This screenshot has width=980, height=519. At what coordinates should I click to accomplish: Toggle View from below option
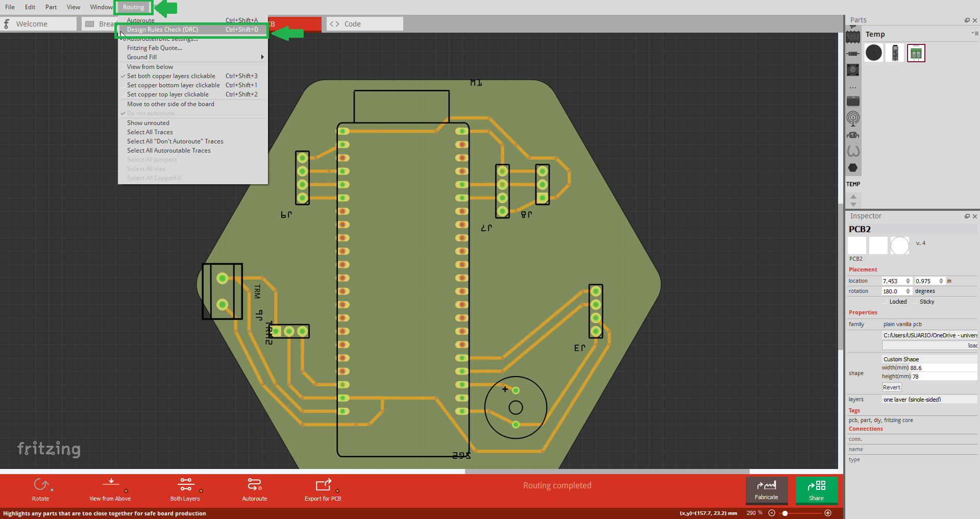pyautogui.click(x=150, y=67)
